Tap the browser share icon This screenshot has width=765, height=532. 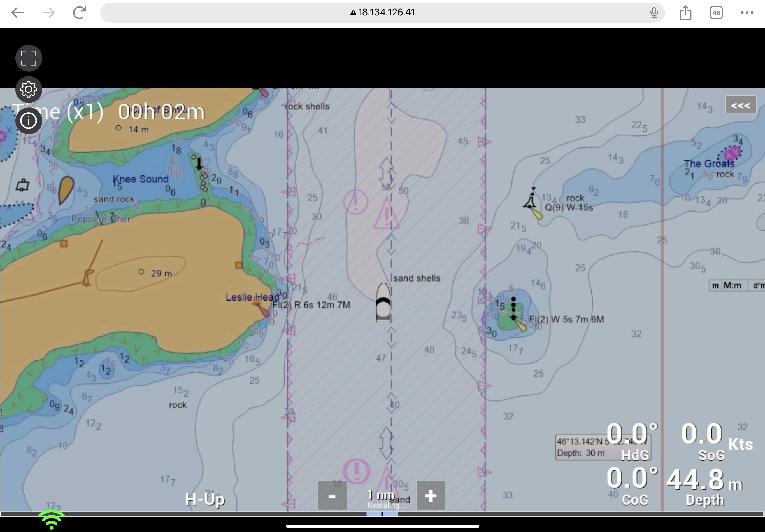685,13
